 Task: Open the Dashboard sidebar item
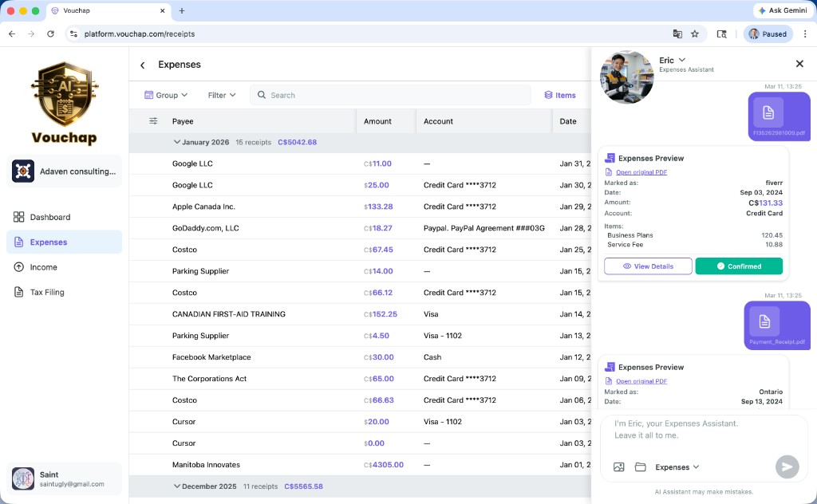[64, 217]
